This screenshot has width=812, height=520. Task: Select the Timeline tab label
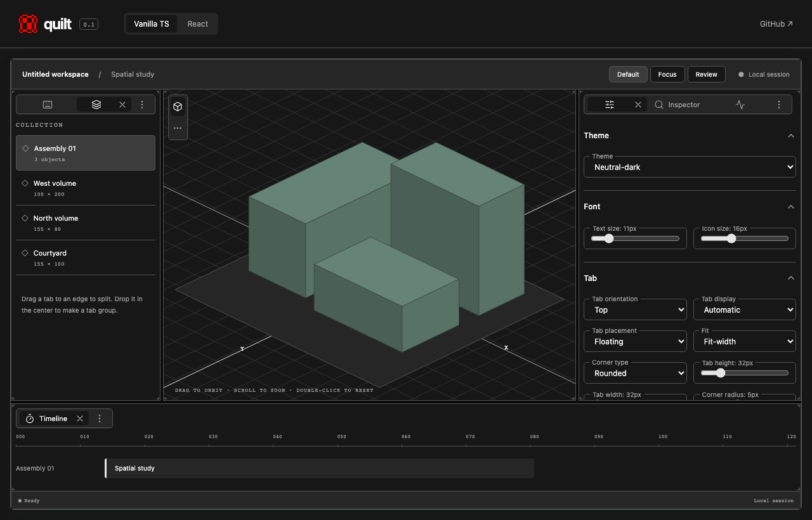pos(53,419)
